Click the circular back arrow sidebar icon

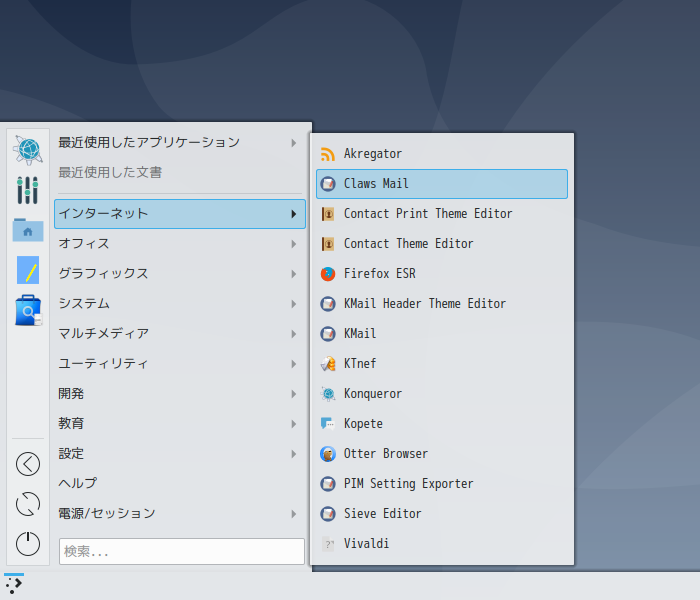(x=28, y=464)
